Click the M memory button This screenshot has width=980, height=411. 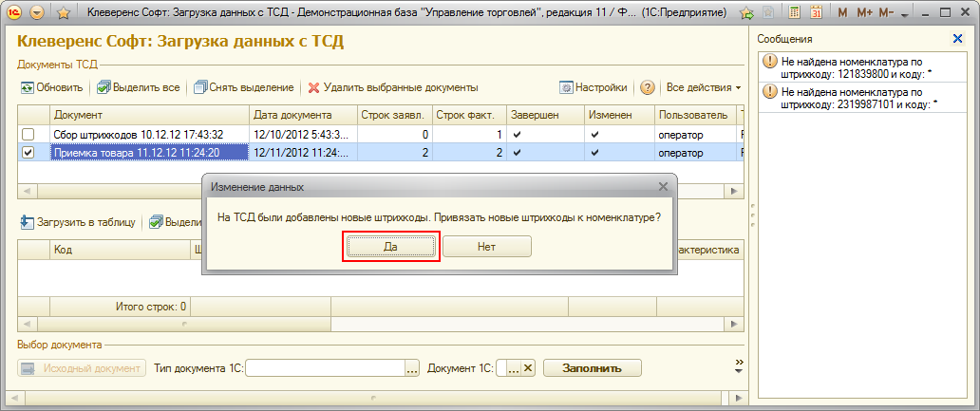[x=843, y=12]
